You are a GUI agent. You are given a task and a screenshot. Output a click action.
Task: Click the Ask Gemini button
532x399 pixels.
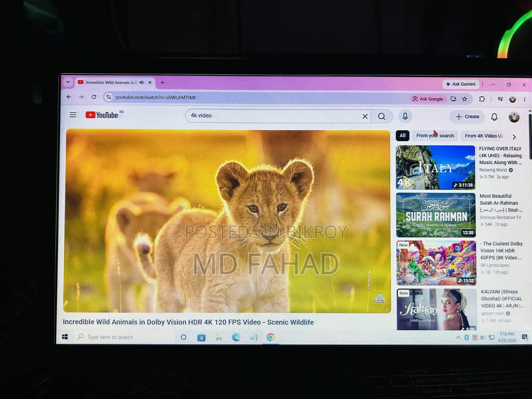click(461, 84)
